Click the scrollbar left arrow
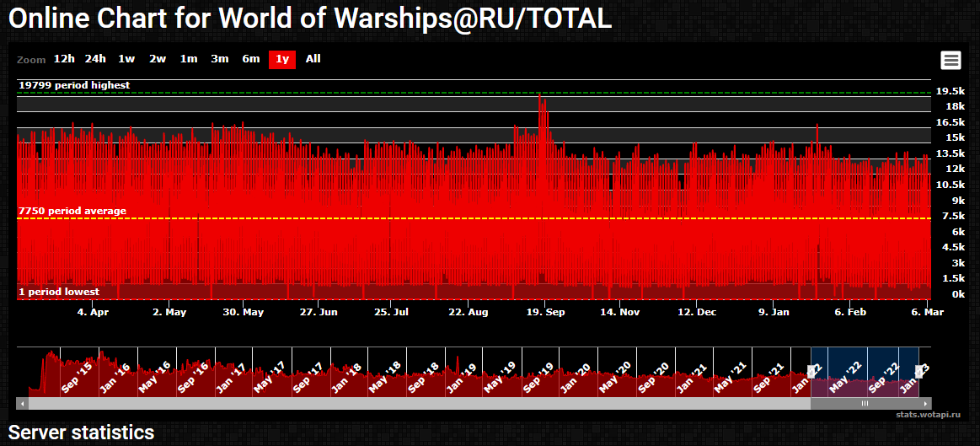 [23, 404]
